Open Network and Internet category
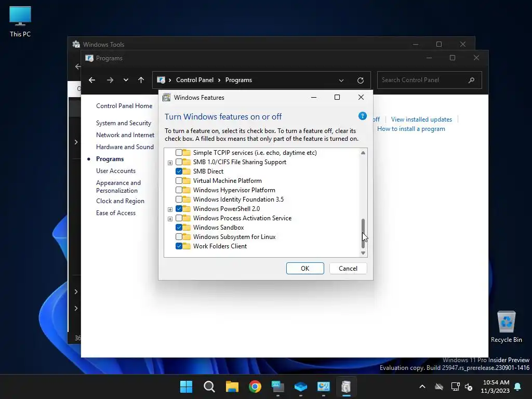 pyautogui.click(x=125, y=135)
